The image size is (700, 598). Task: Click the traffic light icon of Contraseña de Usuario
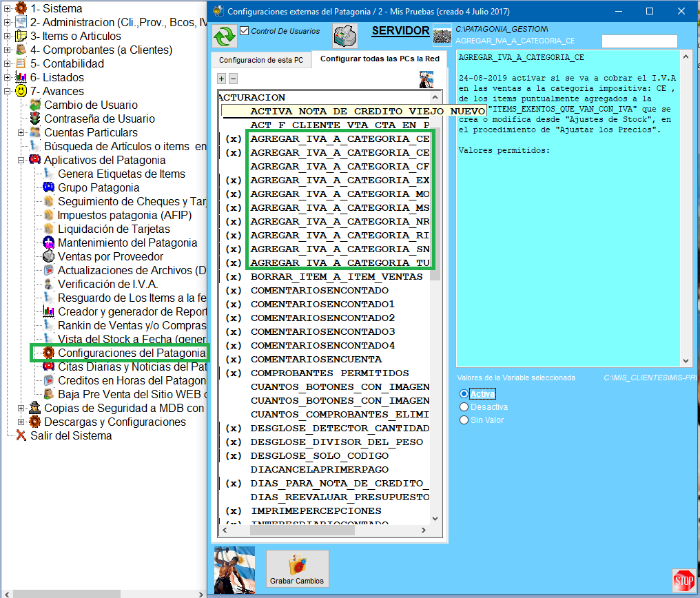[x=35, y=118]
